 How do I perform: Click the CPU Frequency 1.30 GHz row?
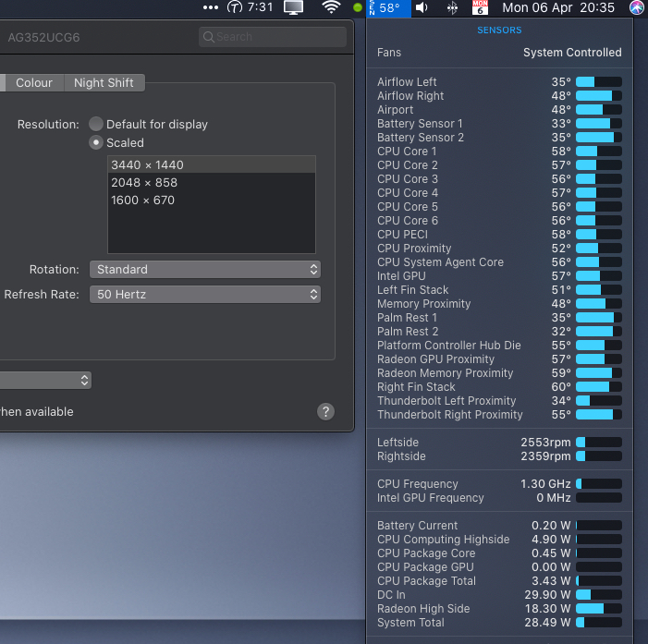(499, 484)
